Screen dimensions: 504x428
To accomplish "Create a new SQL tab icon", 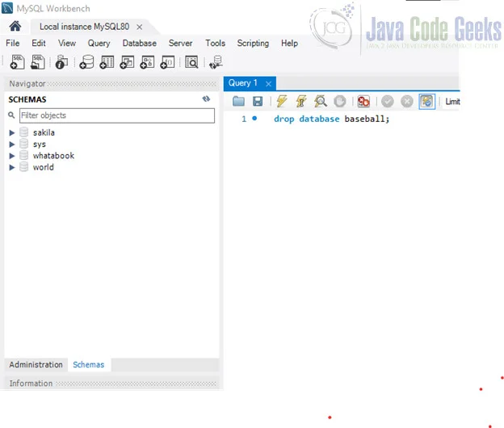I will (x=17, y=62).
